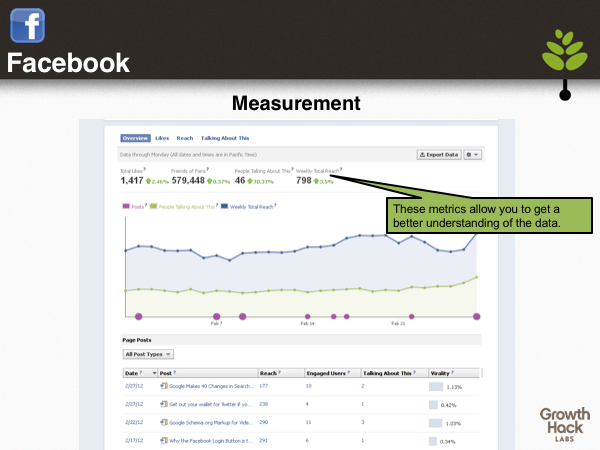Click reach value 177
This screenshot has height=450, width=600.
264,386
